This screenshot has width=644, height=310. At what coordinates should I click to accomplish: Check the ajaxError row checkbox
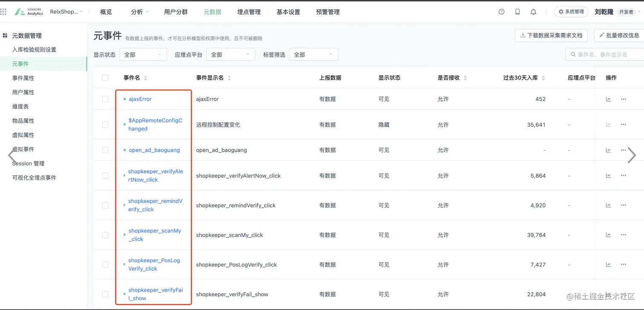[105, 99]
